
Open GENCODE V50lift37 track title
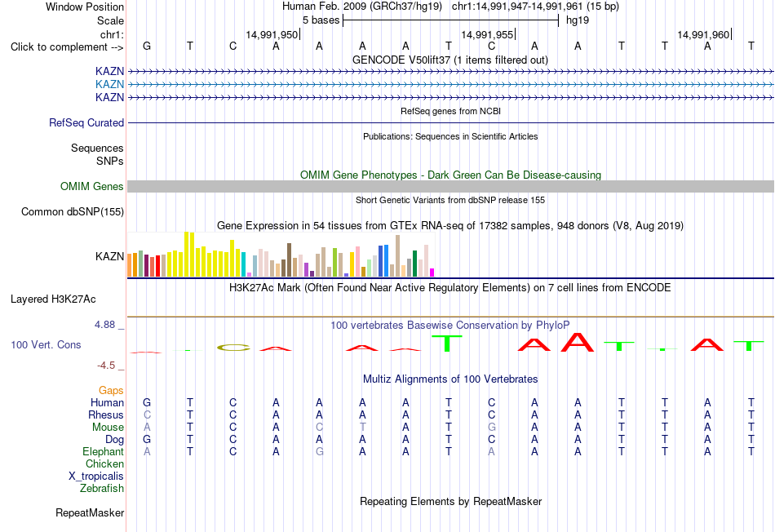[450, 60]
